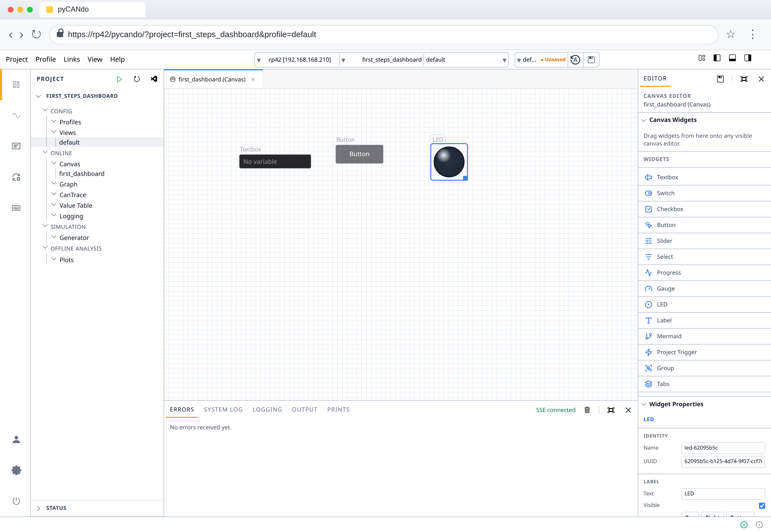The width and height of the screenshot is (771, 532).
Task: Click the info icon in the status bar
Action: [759, 525]
